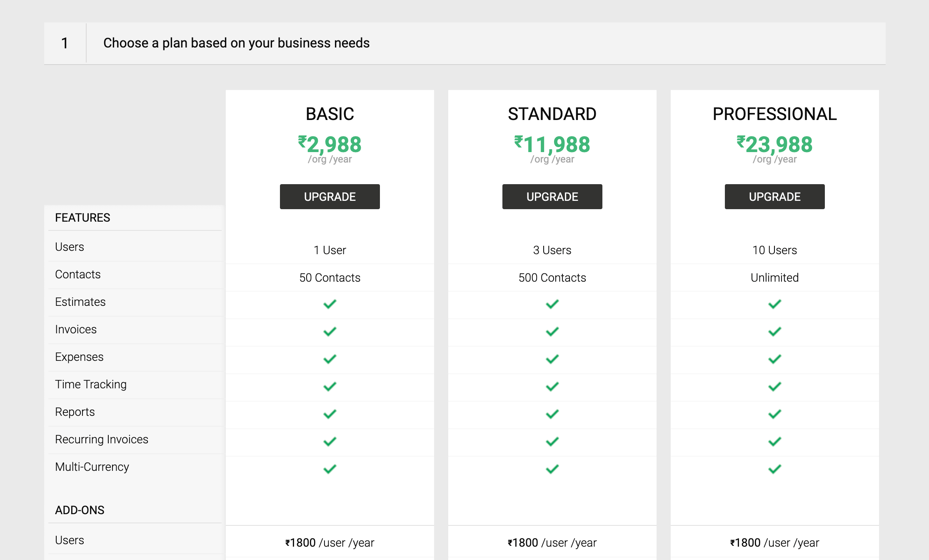Click the step 1 number header
This screenshot has height=560, width=929.
pyautogui.click(x=65, y=43)
